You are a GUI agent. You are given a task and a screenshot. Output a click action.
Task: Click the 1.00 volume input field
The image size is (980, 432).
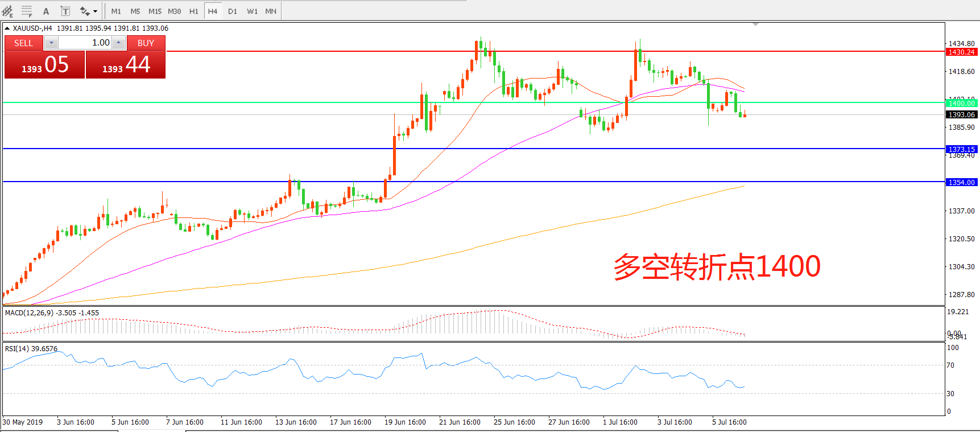pos(85,43)
